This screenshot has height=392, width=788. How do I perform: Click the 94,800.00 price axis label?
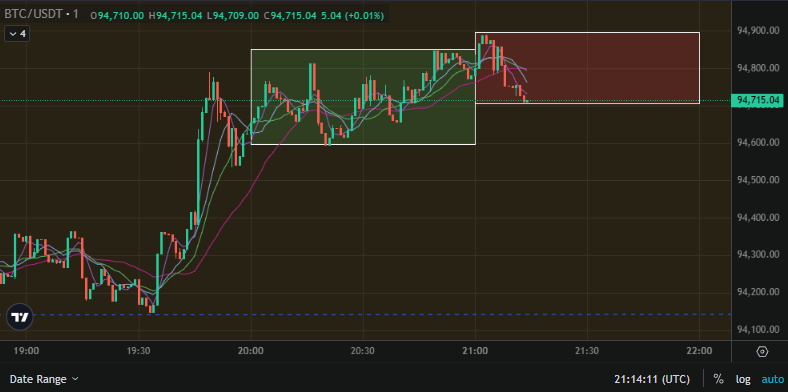(x=758, y=68)
